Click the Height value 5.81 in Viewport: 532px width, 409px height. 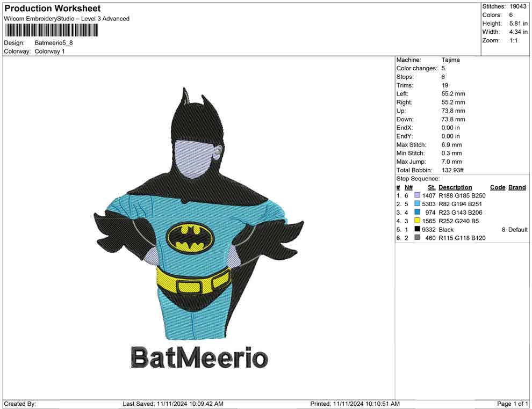coord(519,24)
